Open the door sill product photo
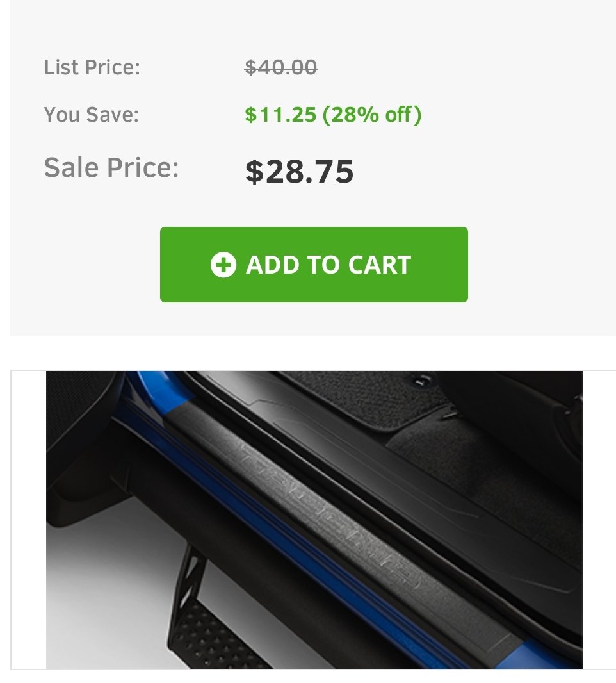 click(314, 520)
